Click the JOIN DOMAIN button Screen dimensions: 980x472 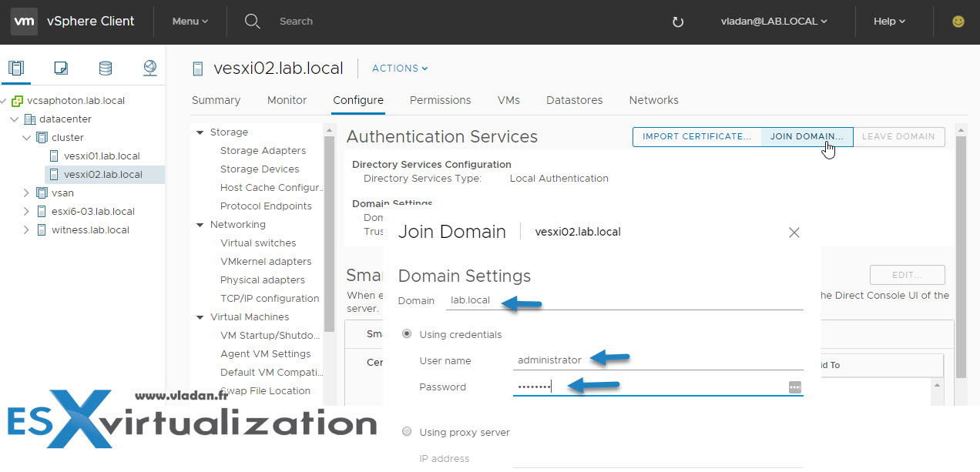pos(807,136)
